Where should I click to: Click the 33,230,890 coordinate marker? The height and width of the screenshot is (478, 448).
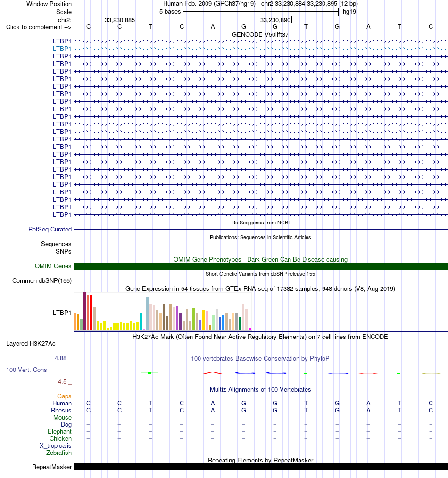(275, 20)
